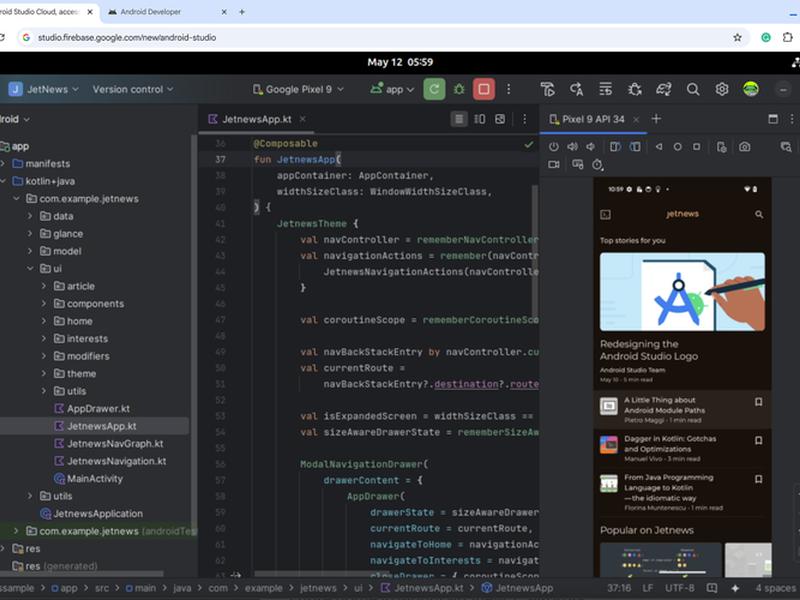The height and width of the screenshot is (600, 800).
Task: Click the green rerun app button
Action: point(434,89)
